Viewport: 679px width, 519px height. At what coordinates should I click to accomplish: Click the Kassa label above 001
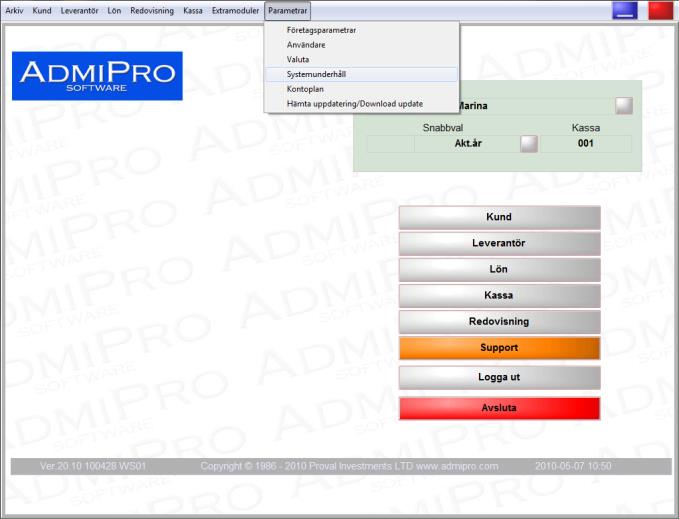point(586,128)
